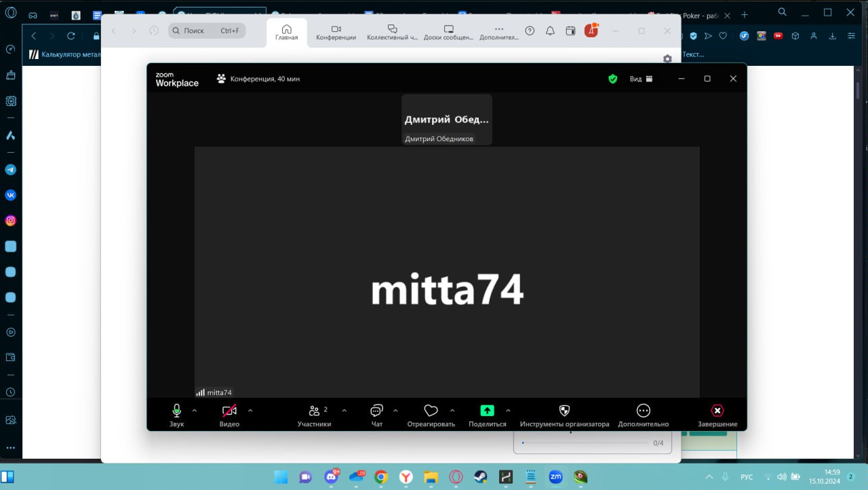Search tabs with Opera magnifier icon

[783, 12]
